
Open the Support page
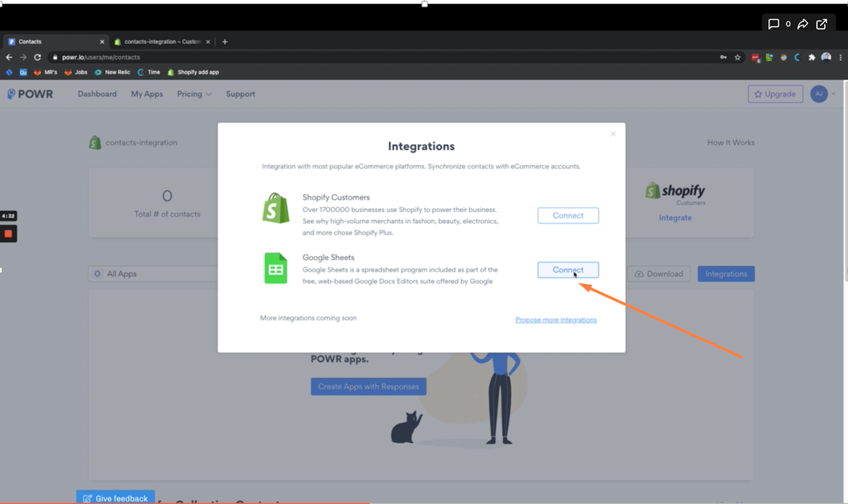(x=240, y=94)
